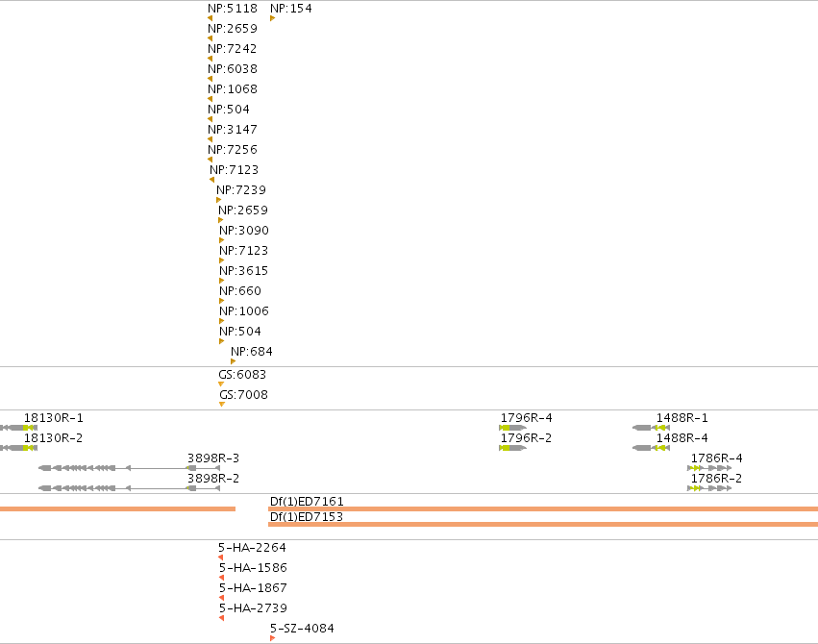Select the triangle marker under NP:7242
The image size is (818, 644).
pyautogui.click(x=211, y=59)
